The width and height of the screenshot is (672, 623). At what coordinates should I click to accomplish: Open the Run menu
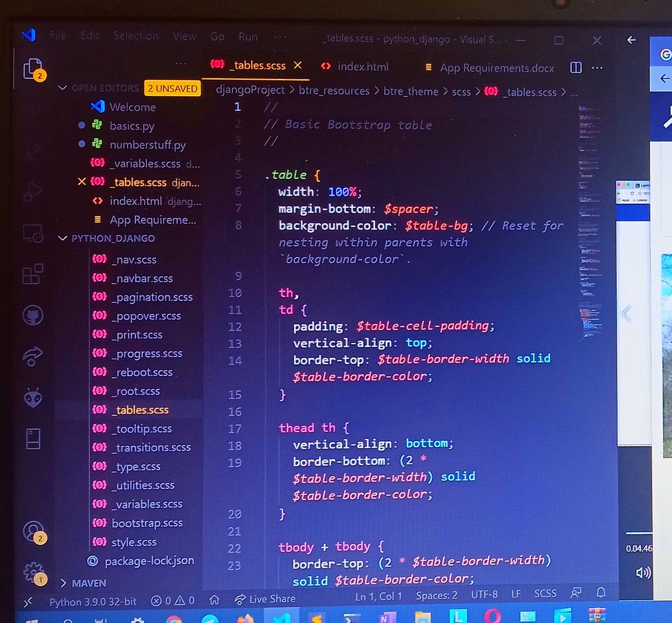(248, 37)
